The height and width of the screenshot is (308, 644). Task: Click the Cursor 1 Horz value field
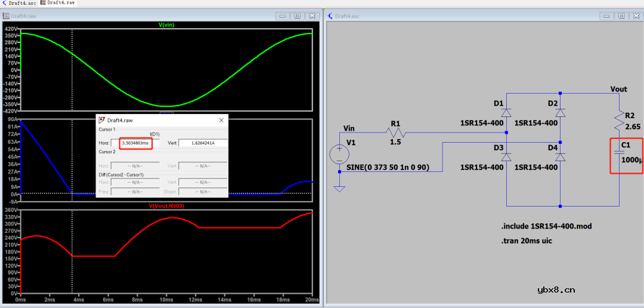pos(135,143)
